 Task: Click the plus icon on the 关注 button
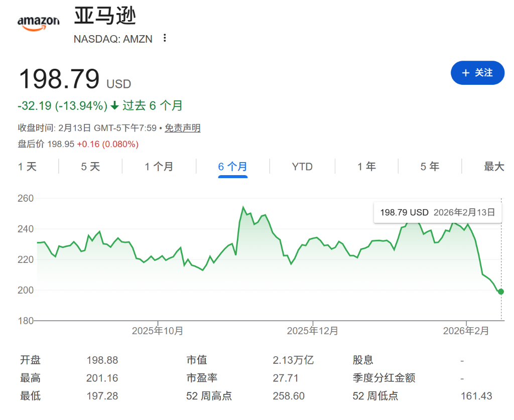pos(465,73)
